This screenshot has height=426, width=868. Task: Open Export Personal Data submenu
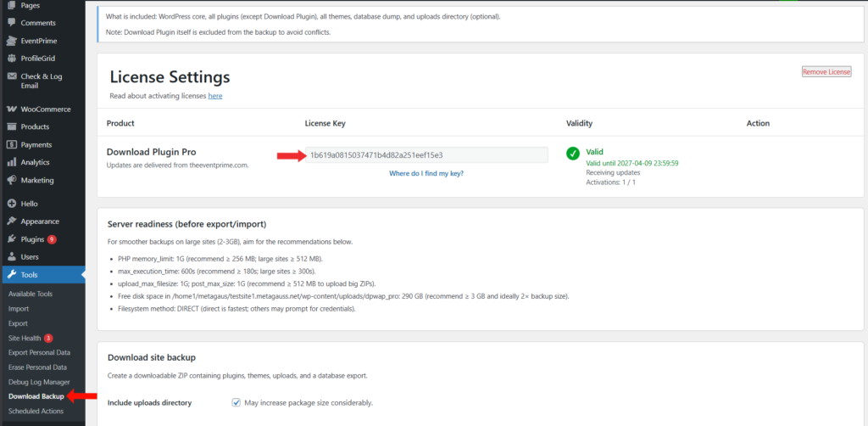click(x=39, y=352)
